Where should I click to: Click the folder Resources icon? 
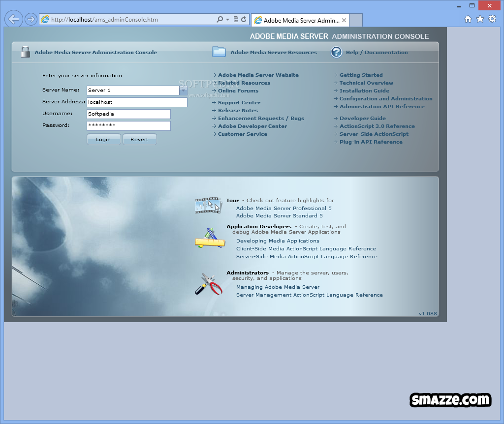click(219, 52)
